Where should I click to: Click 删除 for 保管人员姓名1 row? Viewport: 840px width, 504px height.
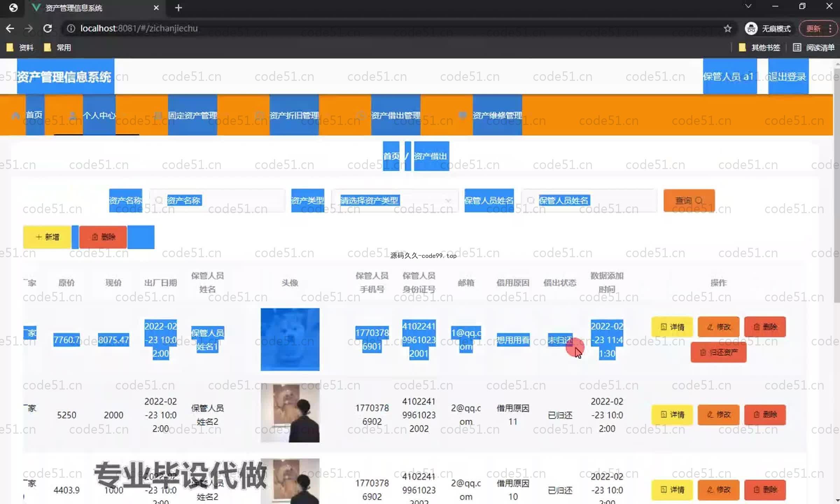tap(765, 327)
